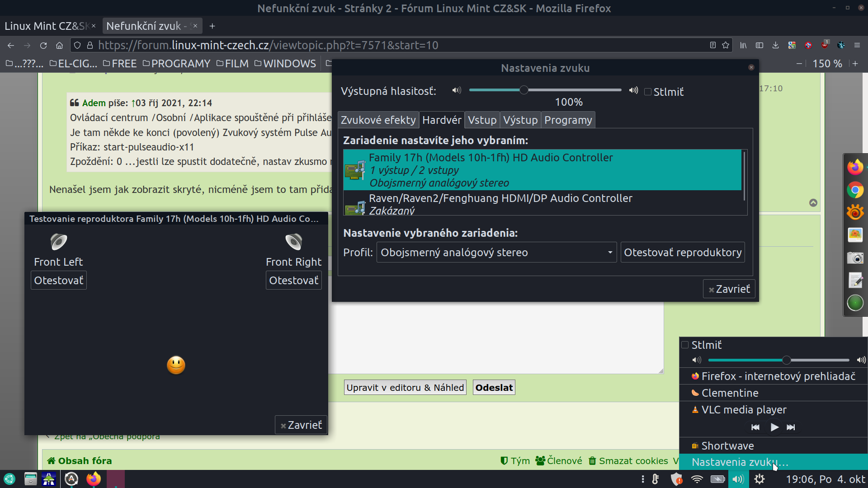Play track in VLC media player controls
This screenshot has width=868, height=488.
(x=774, y=427)
